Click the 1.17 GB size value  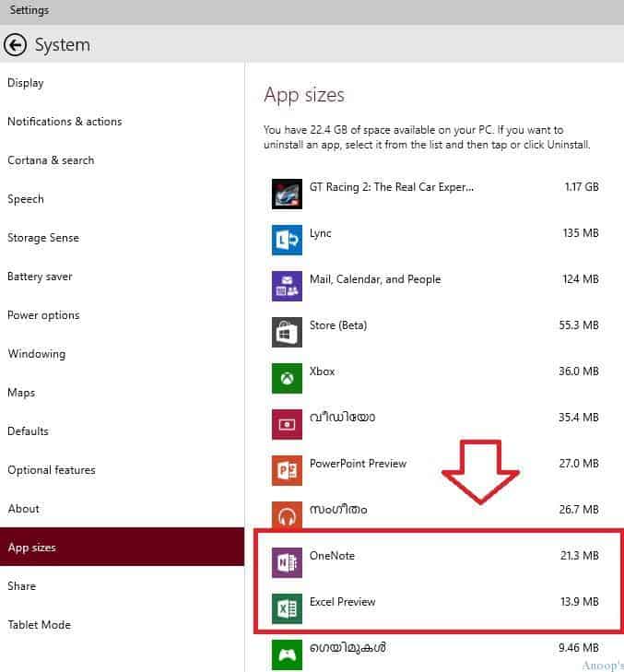coord(582,187)
